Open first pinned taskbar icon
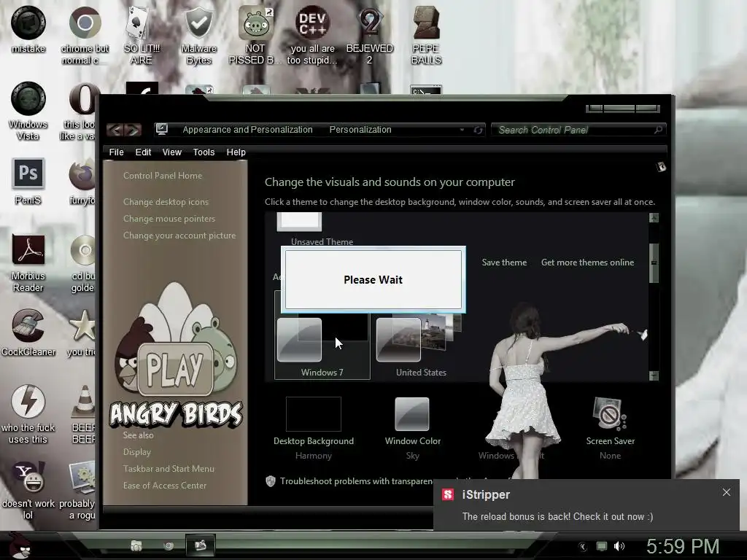The image size is (747, 560). click(136, 545)
